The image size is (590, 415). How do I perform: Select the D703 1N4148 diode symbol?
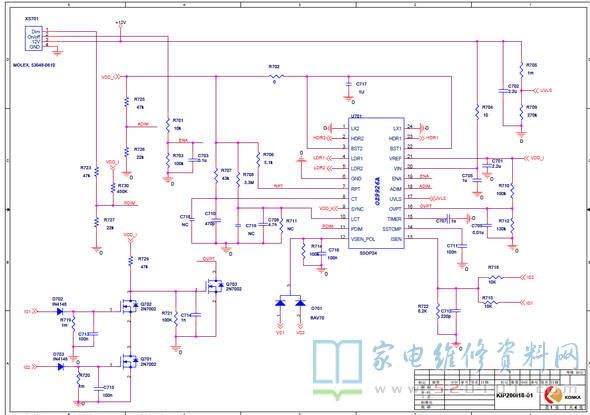coord(60,366)
